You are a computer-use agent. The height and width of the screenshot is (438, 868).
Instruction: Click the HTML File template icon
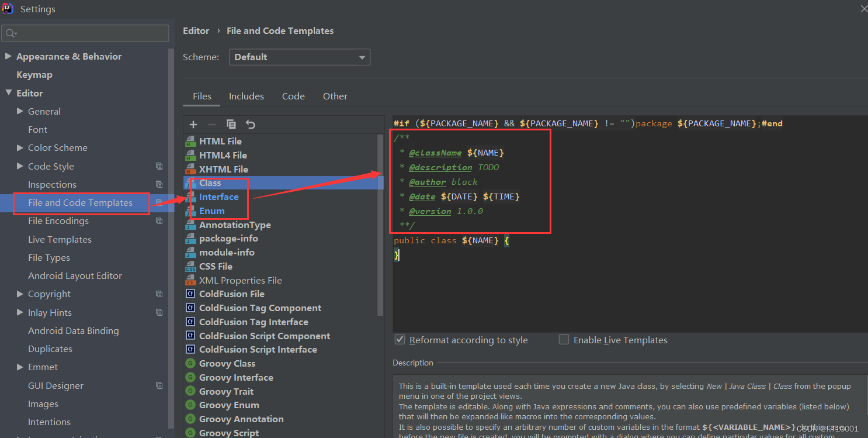coord(190,141)
